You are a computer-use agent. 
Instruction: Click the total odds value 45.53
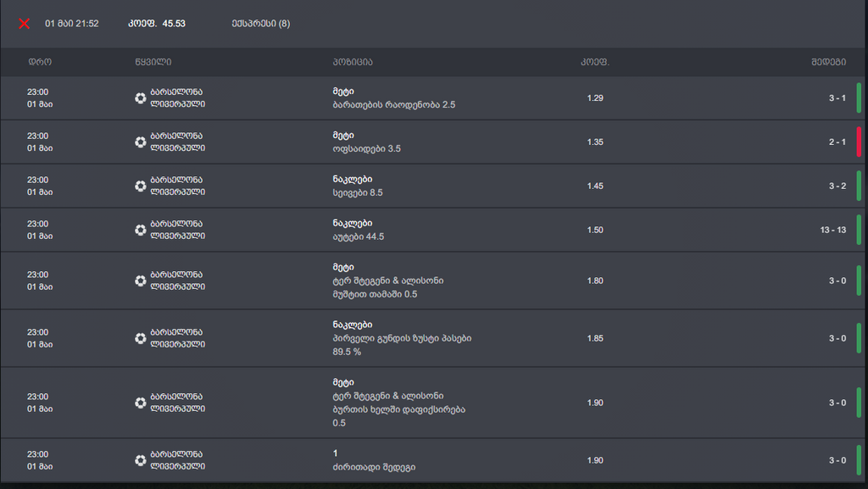(x=174, y=24)
